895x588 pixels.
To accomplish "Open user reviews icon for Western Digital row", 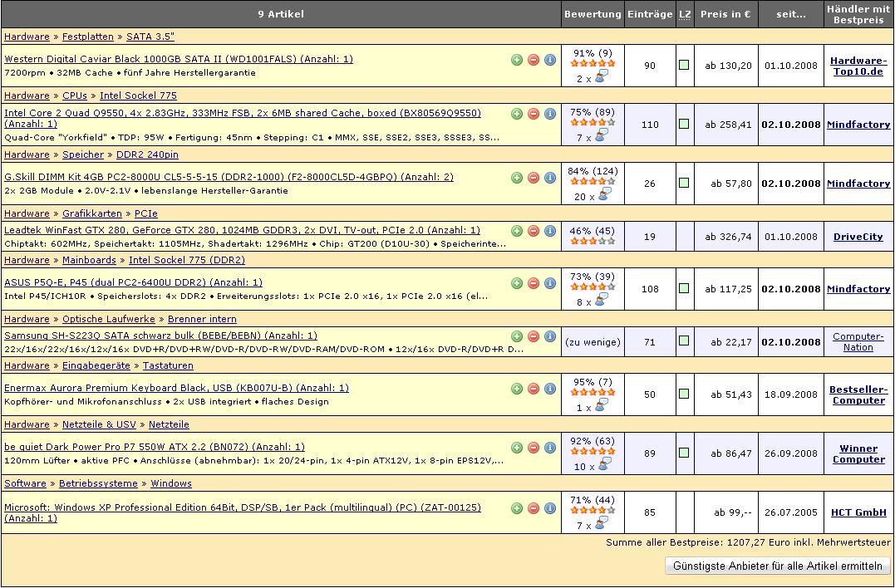I will (x=601, y=76).
